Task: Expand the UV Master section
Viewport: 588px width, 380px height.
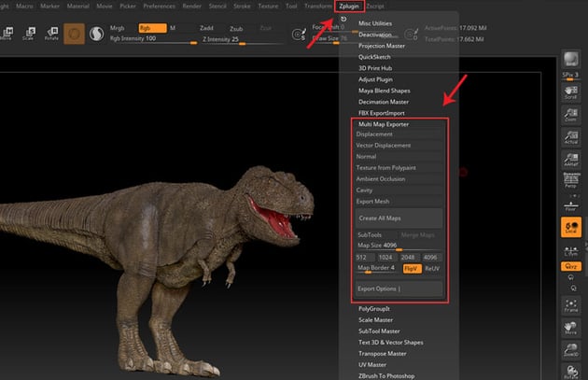Action: [x=374, y=365]
